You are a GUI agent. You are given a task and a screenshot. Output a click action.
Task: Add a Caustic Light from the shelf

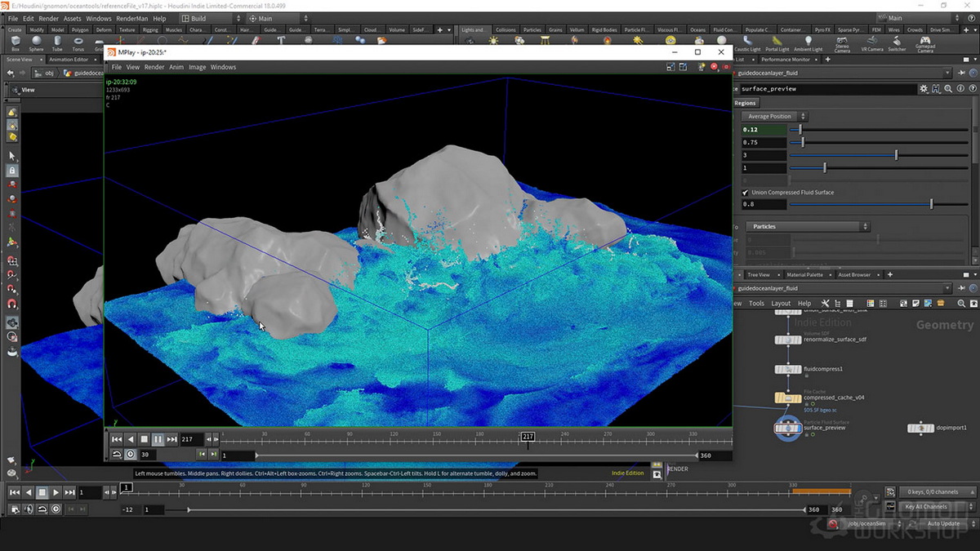pos(748,43)
